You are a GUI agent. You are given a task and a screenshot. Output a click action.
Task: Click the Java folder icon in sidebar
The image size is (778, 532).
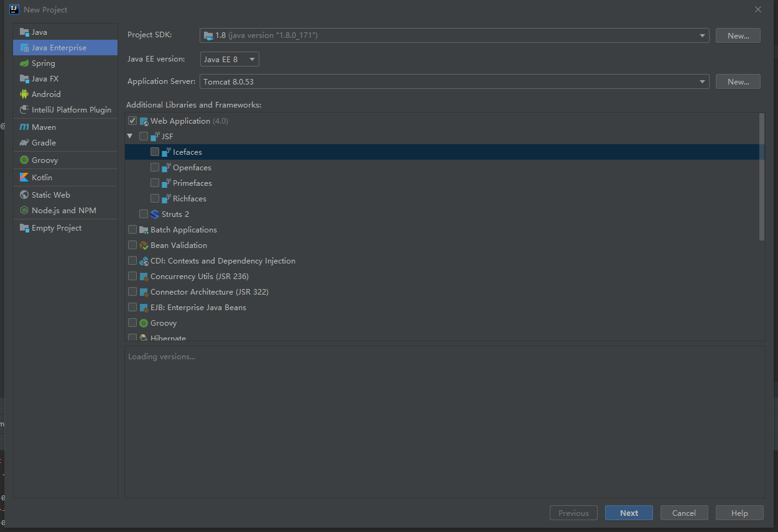click(x=24, y=32)
